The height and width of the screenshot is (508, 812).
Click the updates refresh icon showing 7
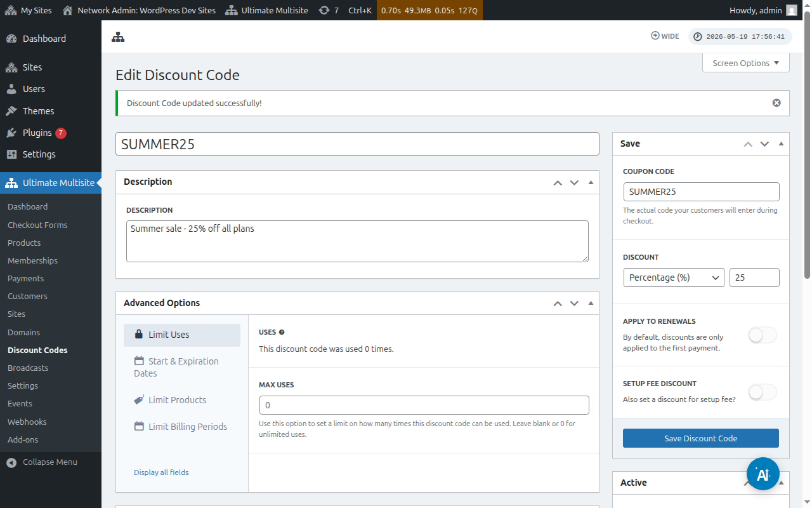click(x=324, y=10)
